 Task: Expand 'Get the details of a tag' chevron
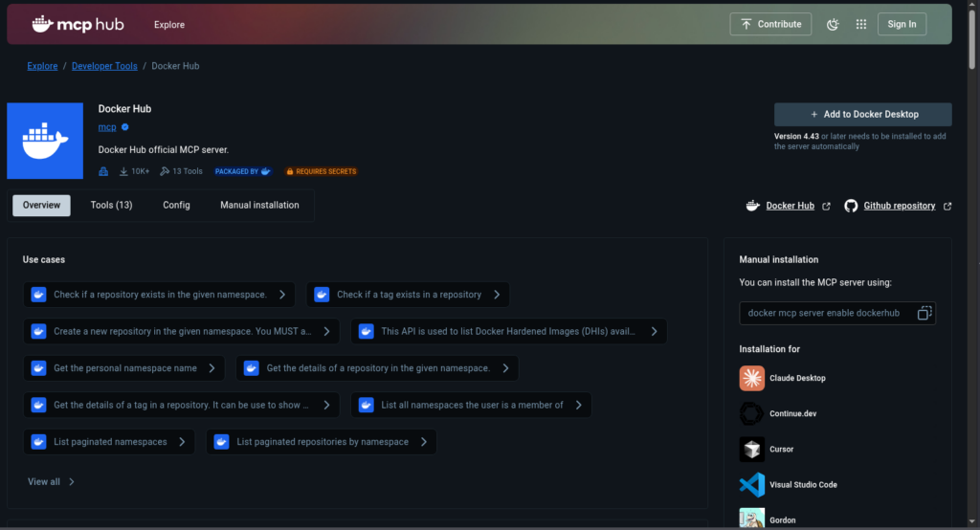tap(327, 405)
